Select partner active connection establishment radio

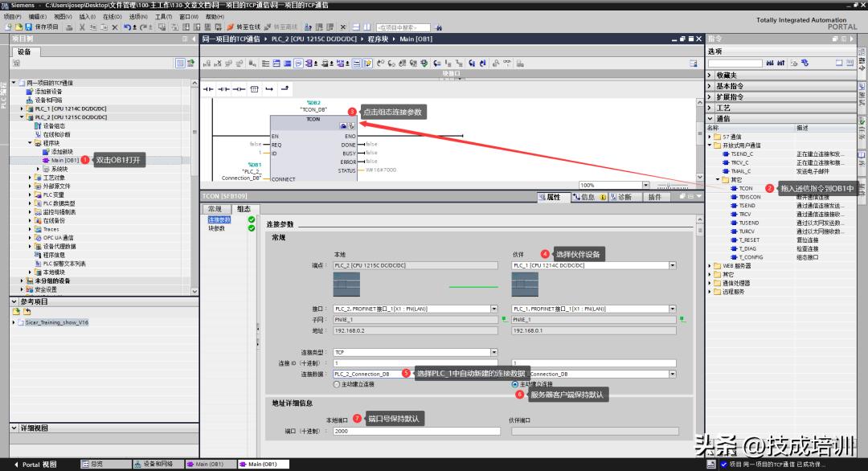pyautogui.click(x=515, y=384)
